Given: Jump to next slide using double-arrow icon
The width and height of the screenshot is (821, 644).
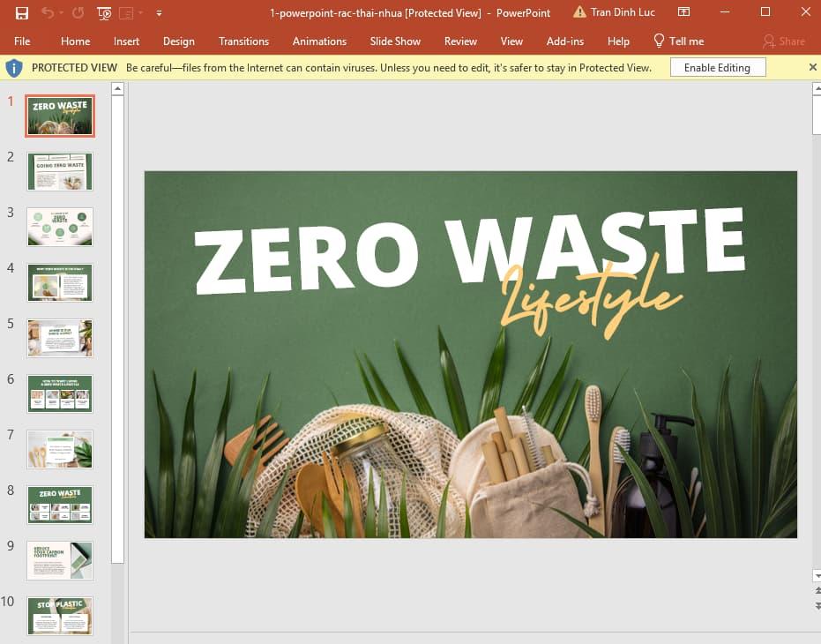Looking at the screenshot, I should (x=817, y=605).
